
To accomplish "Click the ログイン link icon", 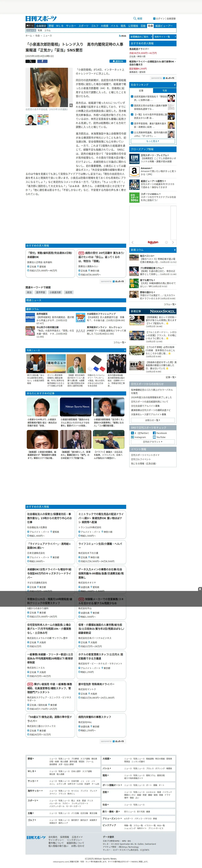I will point(154,19).
